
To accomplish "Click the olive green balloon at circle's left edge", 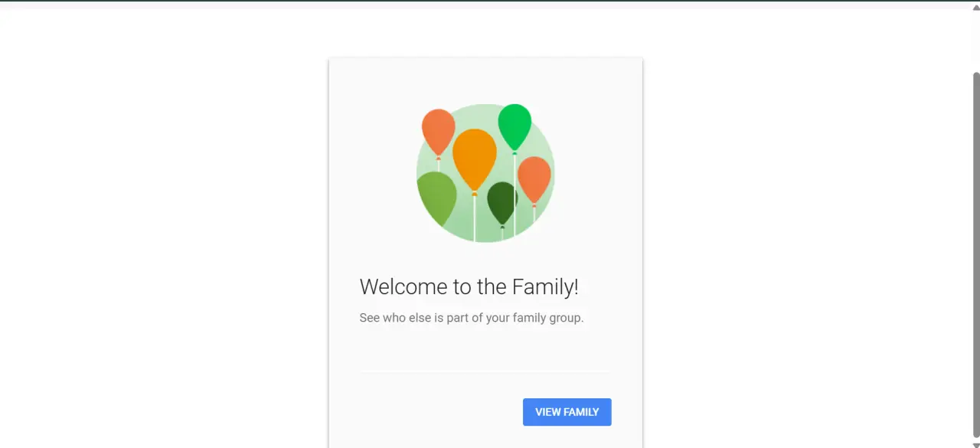I will point(436,198).
